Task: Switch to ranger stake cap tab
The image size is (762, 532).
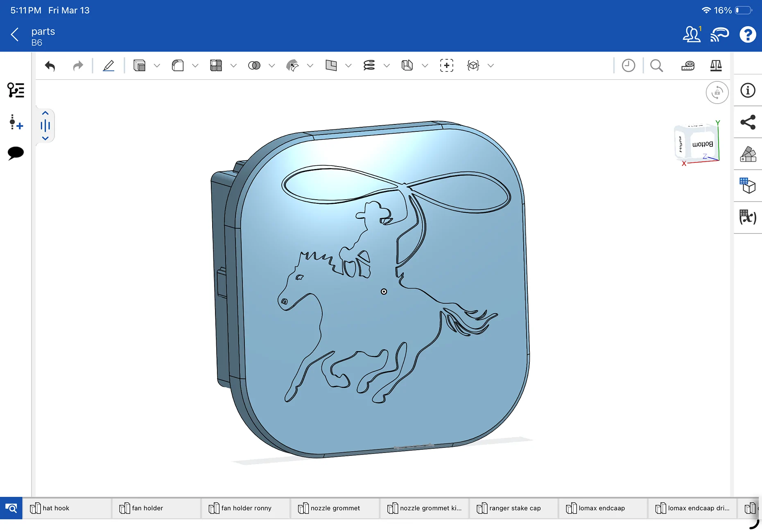Action: tap(514, 508)
